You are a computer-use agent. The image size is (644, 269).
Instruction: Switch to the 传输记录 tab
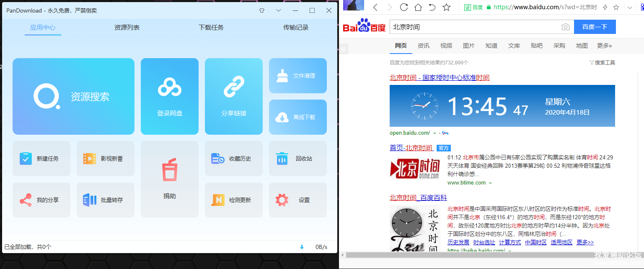pyautogui.click(x=296, y=28)
